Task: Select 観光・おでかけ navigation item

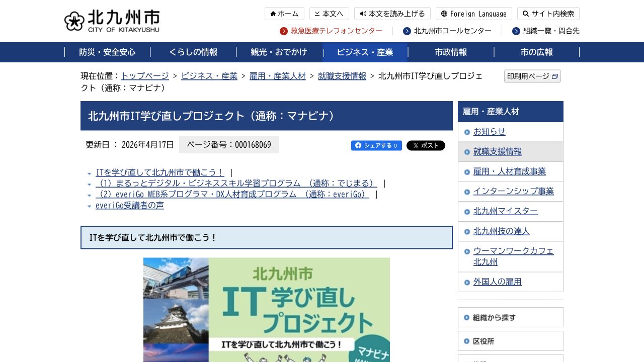Action: (279, 52)
